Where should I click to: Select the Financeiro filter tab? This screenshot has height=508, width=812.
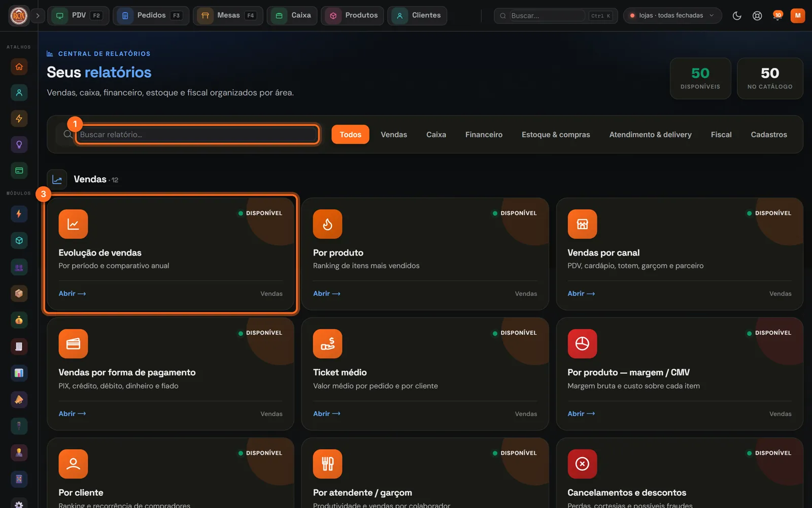coord(484,135)
